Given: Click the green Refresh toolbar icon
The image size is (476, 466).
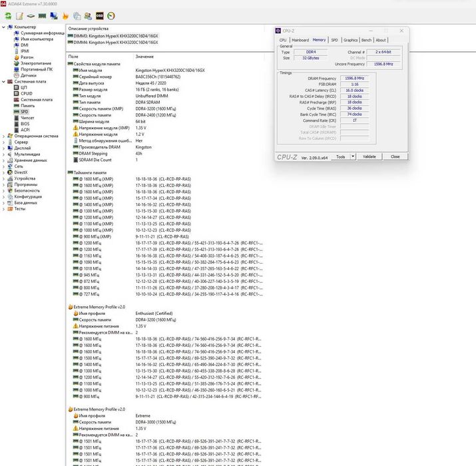Looking at the screenshot, I should click(x=8, y=16).
